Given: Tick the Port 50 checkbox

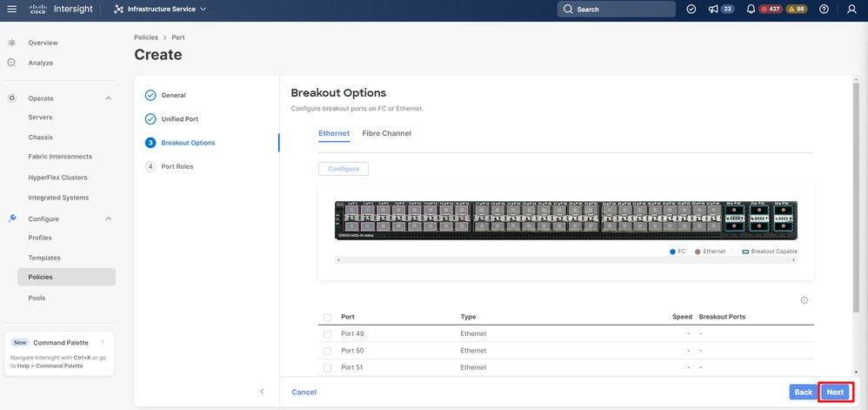Looking at the screenshot, I should tap(327, 351).
